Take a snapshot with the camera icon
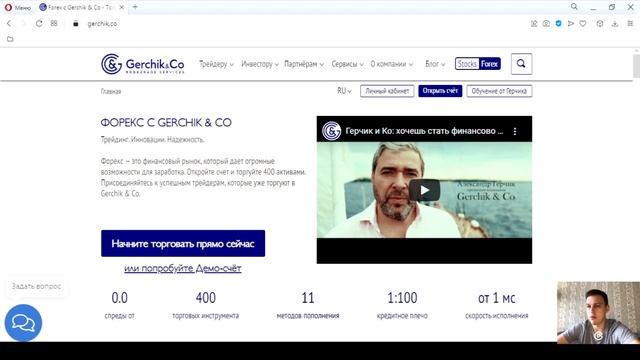The width and height of the screenshot is (640, 360). [x=546, y=24]
